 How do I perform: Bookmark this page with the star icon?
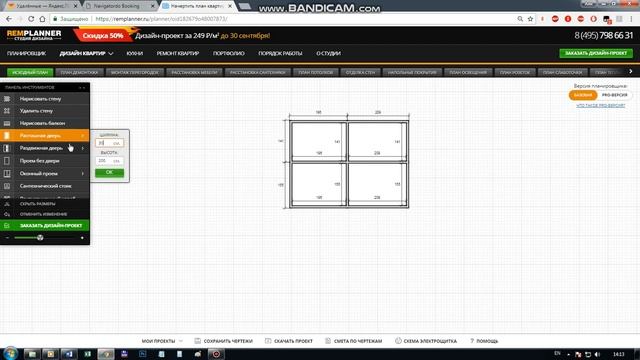tap(530, 19)
